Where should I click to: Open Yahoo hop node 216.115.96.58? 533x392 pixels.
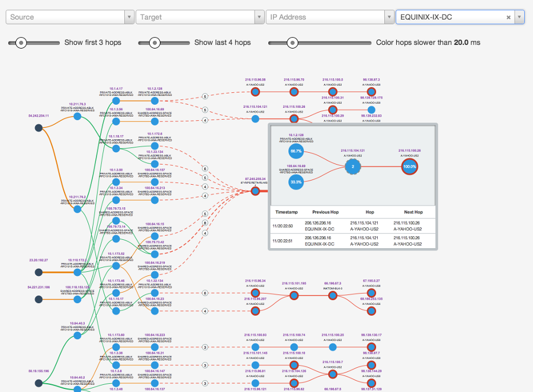click(x=255, y=92)
